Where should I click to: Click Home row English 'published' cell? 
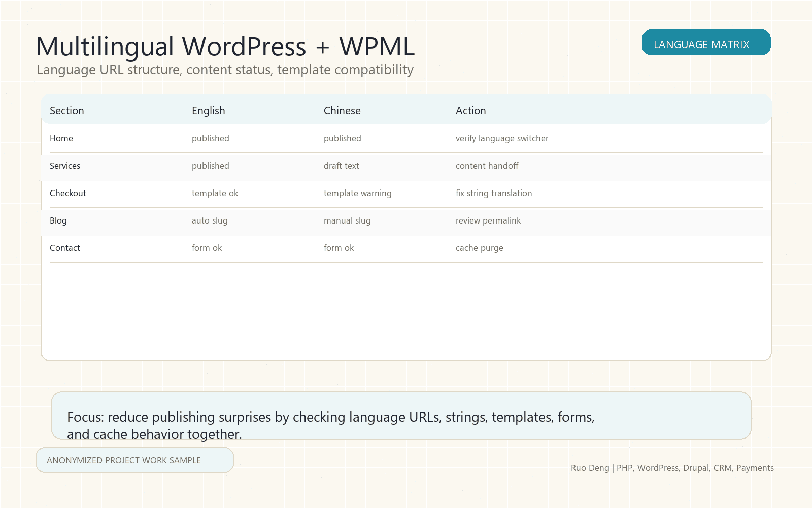point(211,138)
